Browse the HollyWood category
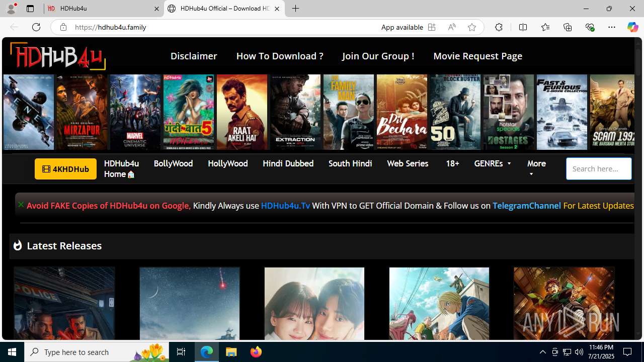The image size is (644, 362). tap(227, 163)
